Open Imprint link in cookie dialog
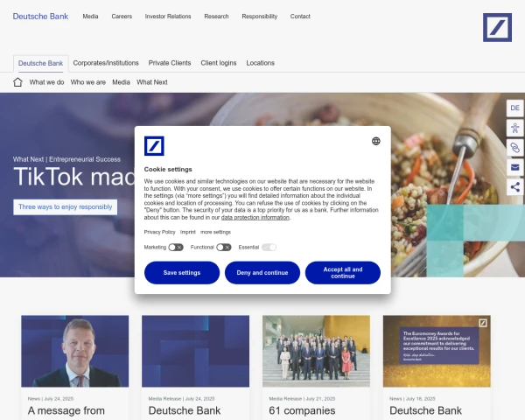Screen dimensions: 525x420 pos(188,232)
